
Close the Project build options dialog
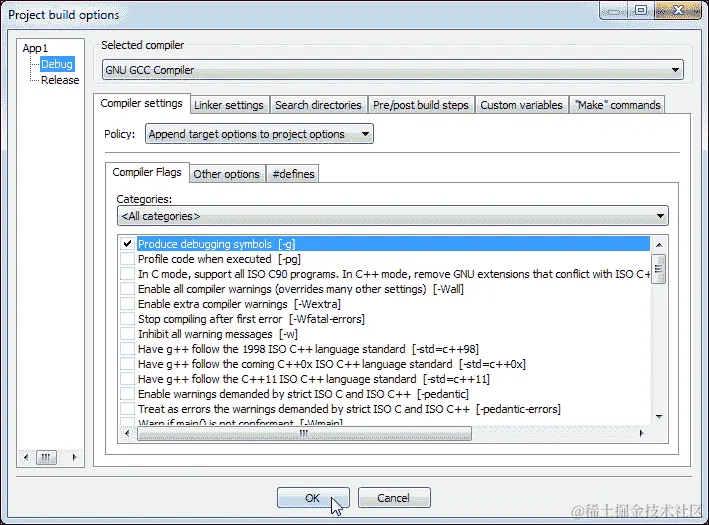click(x=677, y=10)
